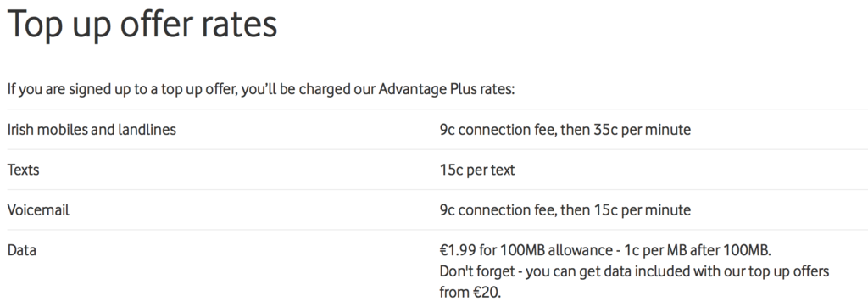The image size is (868, 307).
Task: Click the 'Texts' row label
Action: pos(23,170)
